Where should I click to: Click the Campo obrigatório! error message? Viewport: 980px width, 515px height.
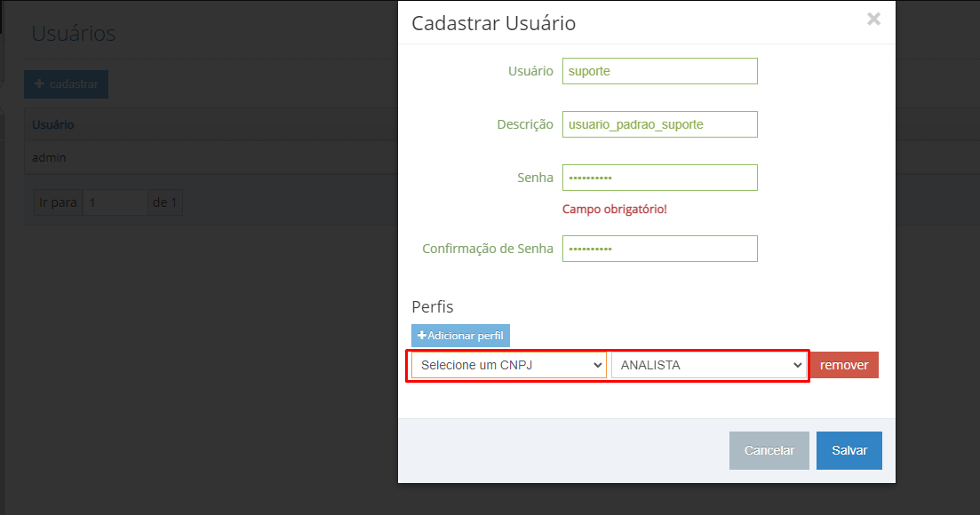click(x=614, y=210)
